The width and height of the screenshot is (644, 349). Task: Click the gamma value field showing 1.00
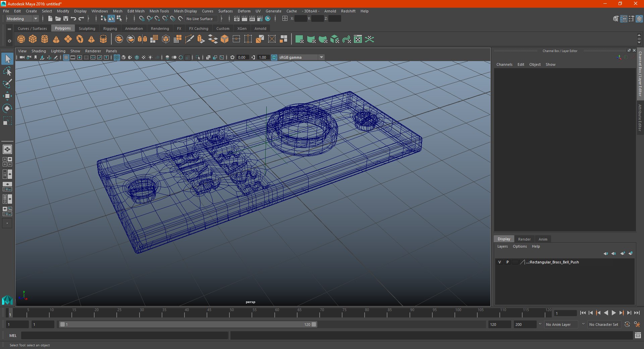coord(263,57)
